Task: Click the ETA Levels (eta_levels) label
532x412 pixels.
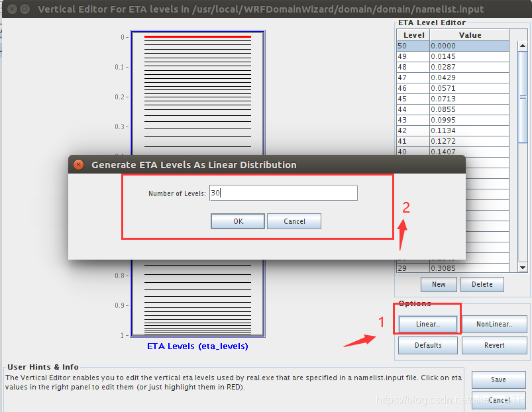Action: click(197, 346)
